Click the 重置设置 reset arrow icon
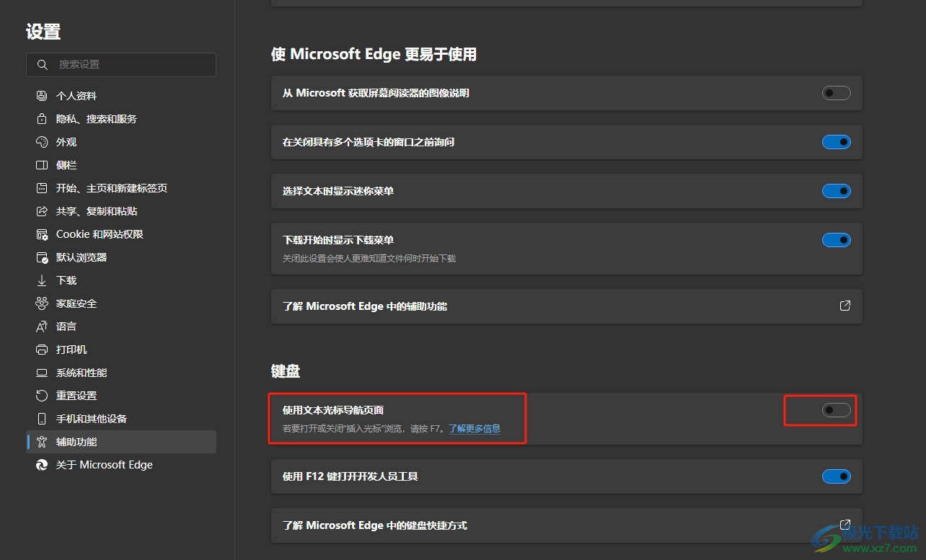926x560 pixels. point(42,396)
